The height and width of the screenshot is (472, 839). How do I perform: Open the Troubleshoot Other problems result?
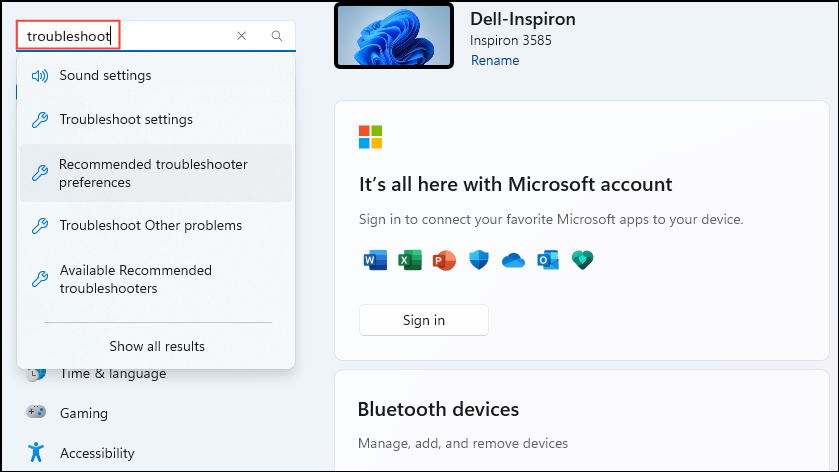tap(156, 225)
